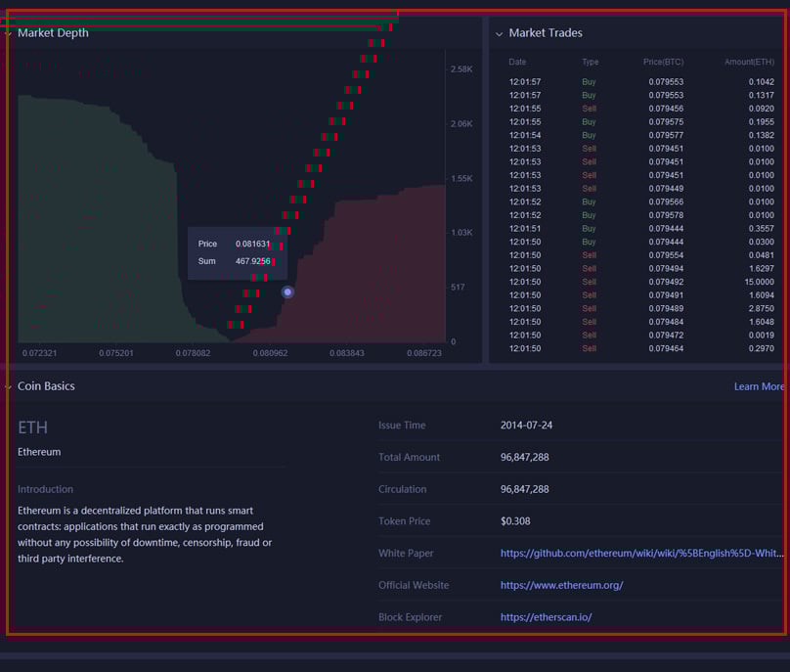Click the Price(BTC) column header

663,62
